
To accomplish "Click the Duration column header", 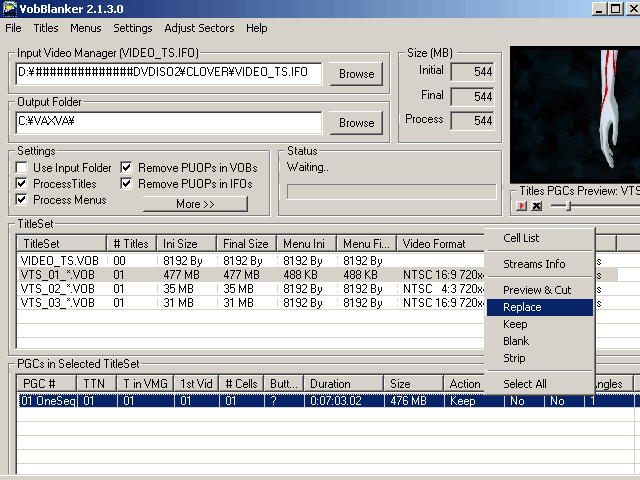I will [344, 384].
